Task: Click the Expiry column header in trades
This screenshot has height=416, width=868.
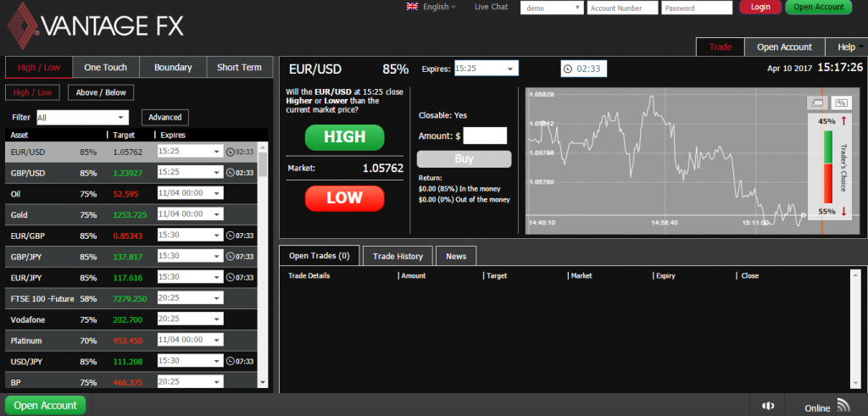Action: [665, 275]
